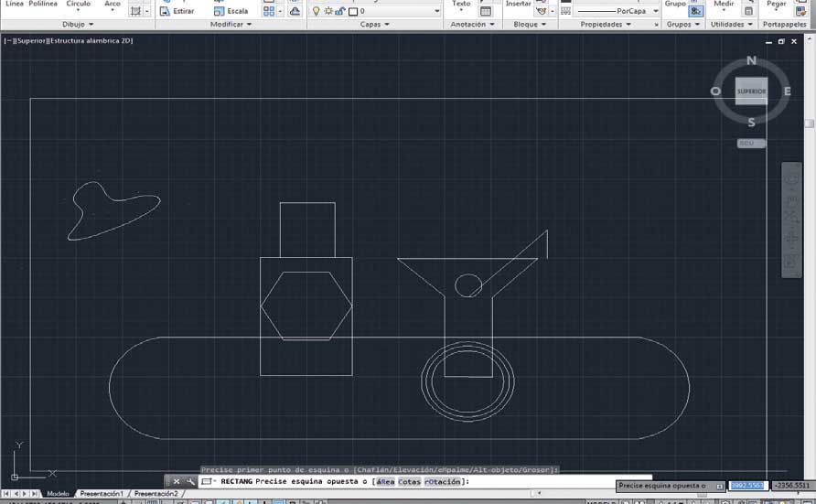Screen dimensions: 816x504
Task: Choose the Cotas option in command line
Action: tap(409, 482)
